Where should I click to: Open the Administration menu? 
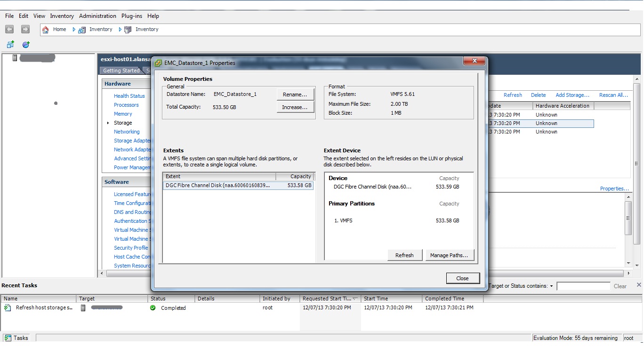pyautogui.click(x=97, y=16)
